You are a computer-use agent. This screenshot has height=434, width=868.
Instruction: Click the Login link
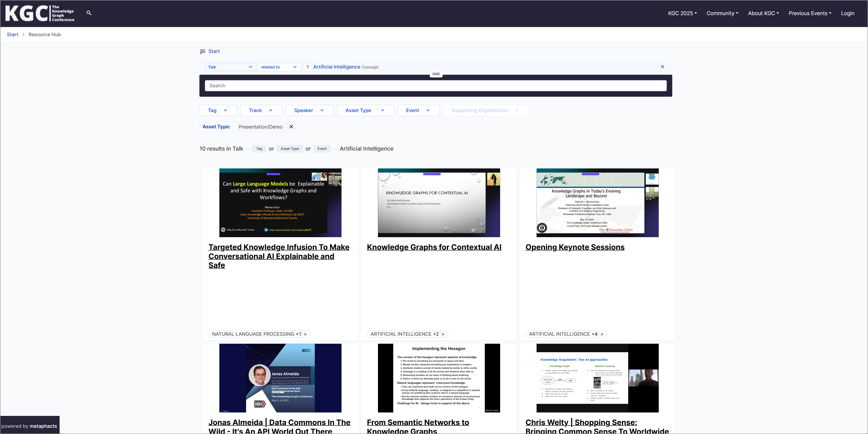[x=847, y=13]
